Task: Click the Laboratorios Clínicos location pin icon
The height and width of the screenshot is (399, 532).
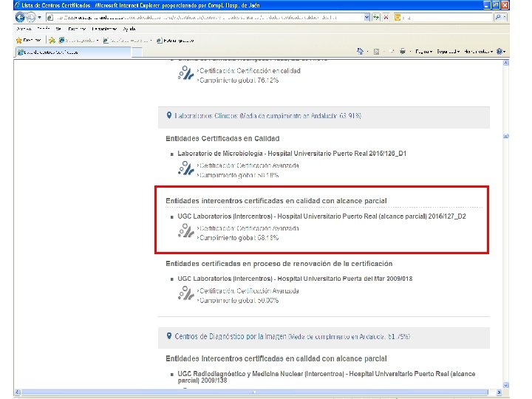Action: tap(169, 116)
